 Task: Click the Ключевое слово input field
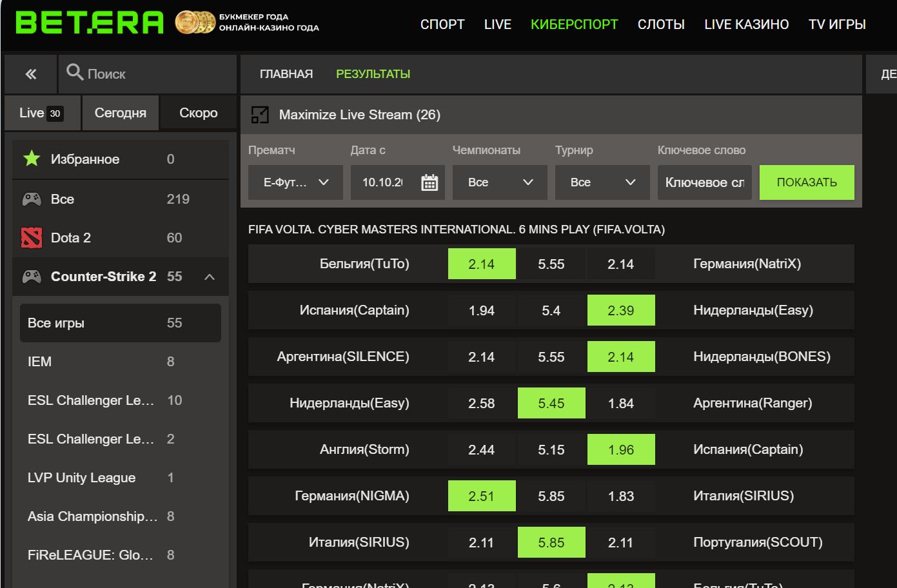(x=705, y=182)
